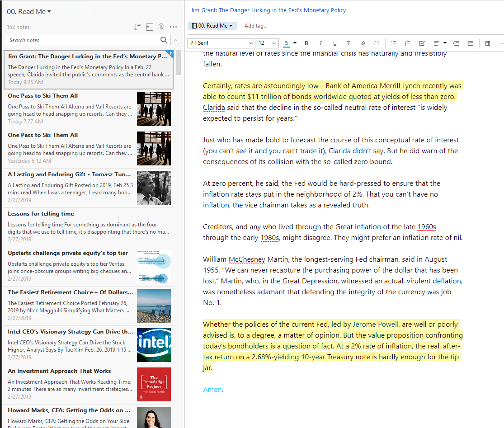Click the beach chairs thumbnail
Screen dimensions: 504x428
point(154,306)
